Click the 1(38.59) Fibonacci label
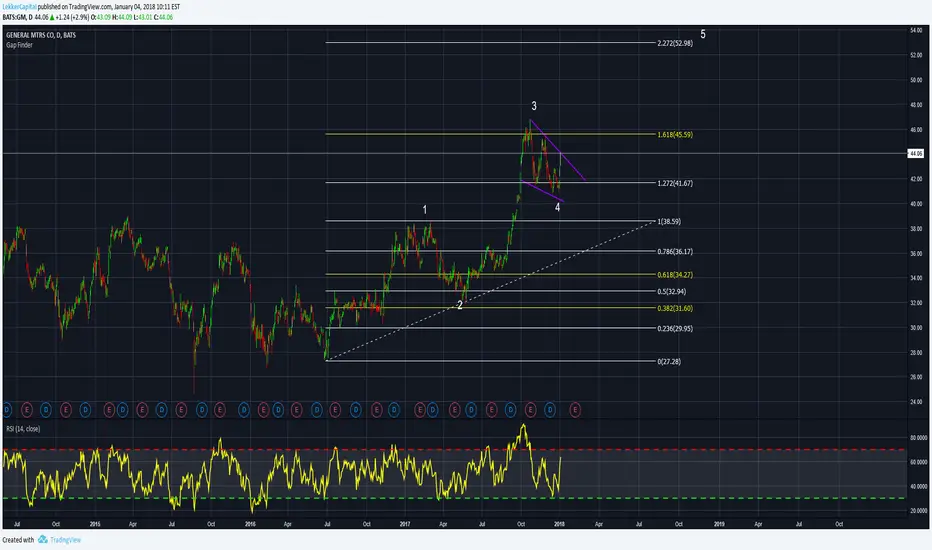 tap(669, 221)
